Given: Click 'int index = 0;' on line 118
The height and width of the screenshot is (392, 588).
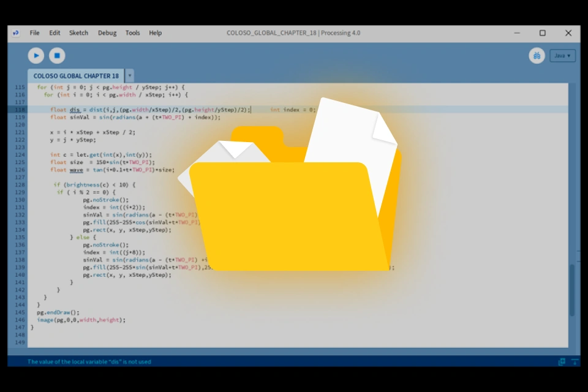Looking at the screenshot, I should coord(293,110).
